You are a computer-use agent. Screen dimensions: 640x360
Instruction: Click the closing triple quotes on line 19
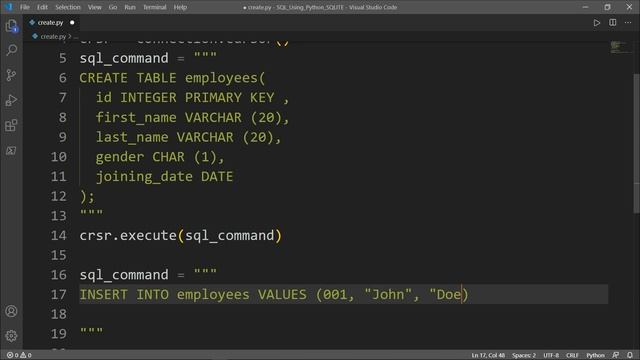[91, 331]
